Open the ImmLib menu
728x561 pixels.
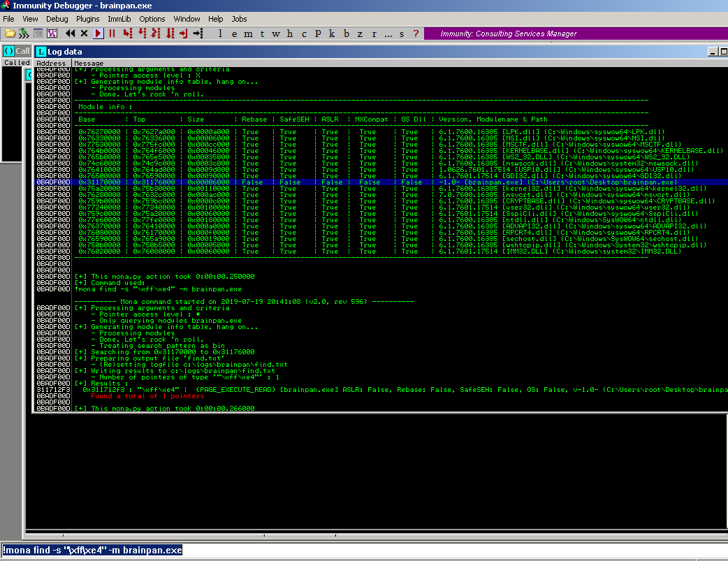tap(119, 19)
